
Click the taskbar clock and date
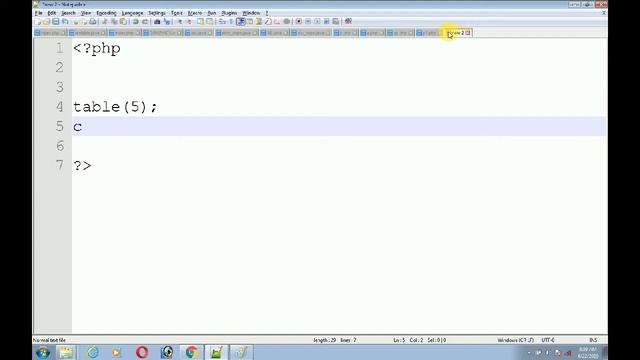pyautogui.click(x=588, y=353)
